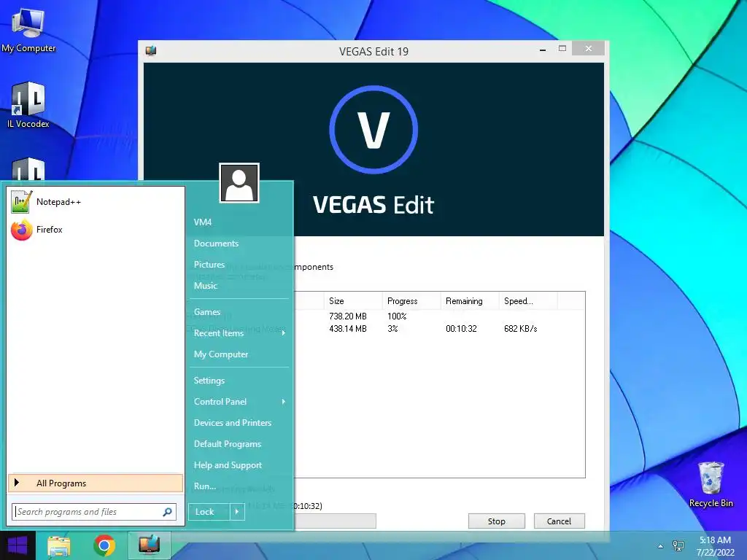The image size is (747, 560).
Task: Click the Speed... column header
Action: click(x=528, y=301)
